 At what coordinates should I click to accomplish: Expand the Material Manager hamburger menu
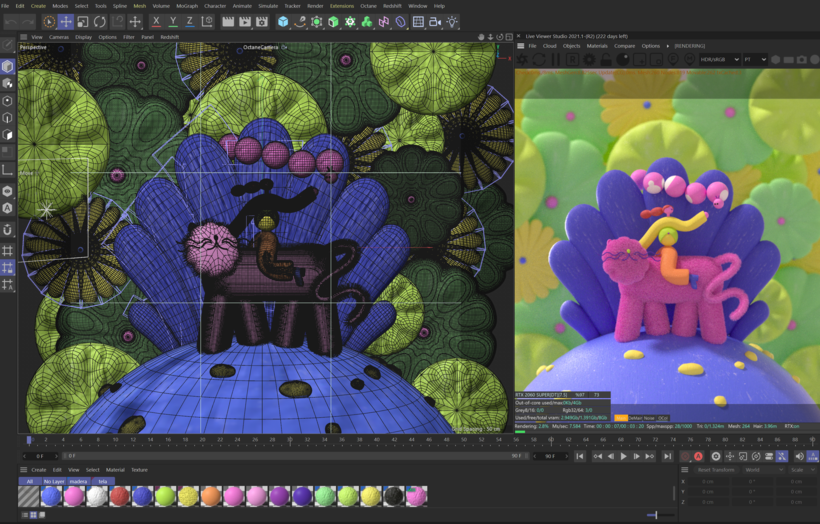24,470
